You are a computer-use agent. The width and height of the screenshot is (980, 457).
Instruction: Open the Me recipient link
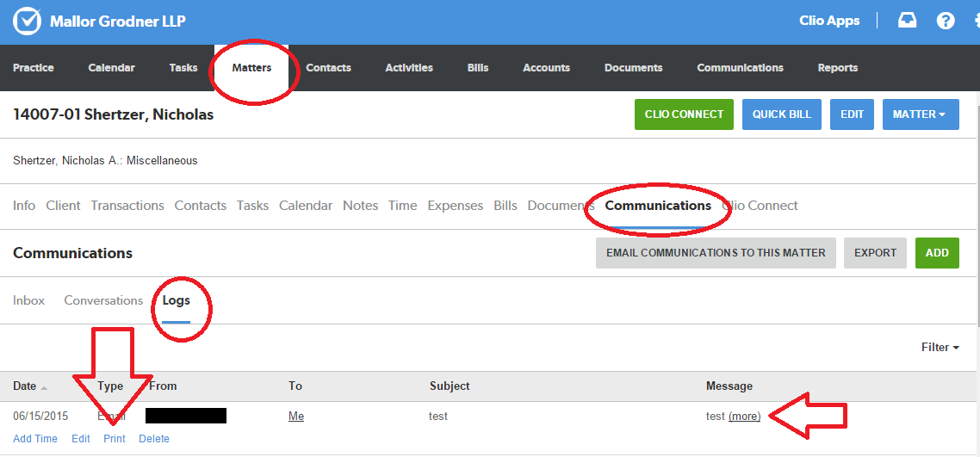[x=295, y=416]
